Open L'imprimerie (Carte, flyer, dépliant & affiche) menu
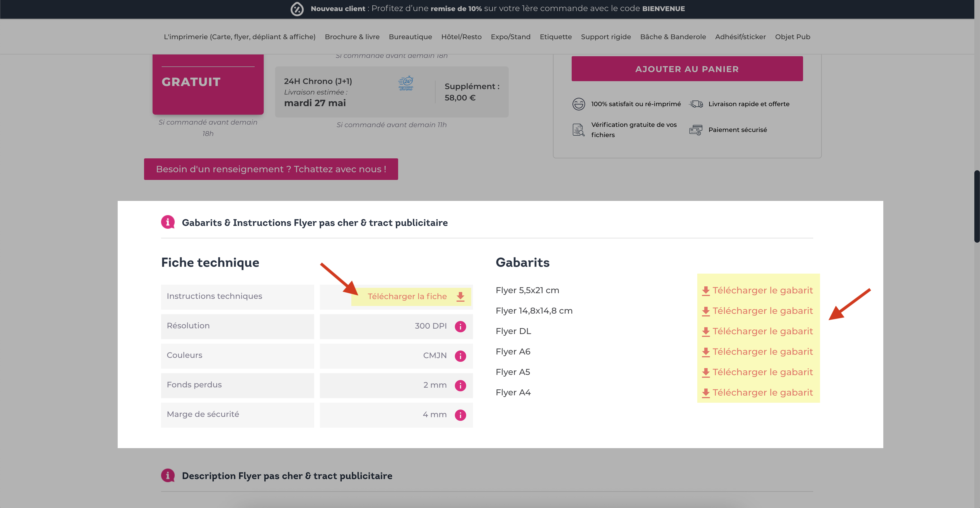The height and width of the screenshot is (508, 980). tap(239, 37)
